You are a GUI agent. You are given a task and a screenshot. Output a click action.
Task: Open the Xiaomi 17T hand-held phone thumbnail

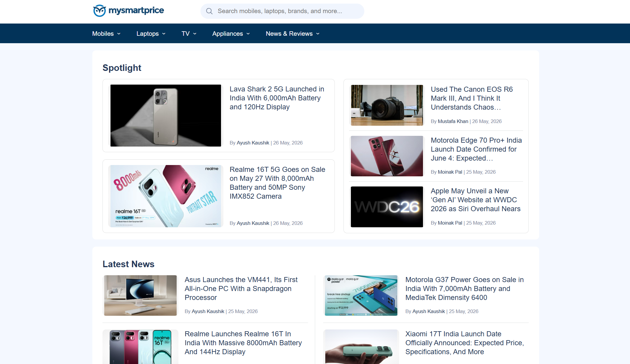click(x=361, y=347)
